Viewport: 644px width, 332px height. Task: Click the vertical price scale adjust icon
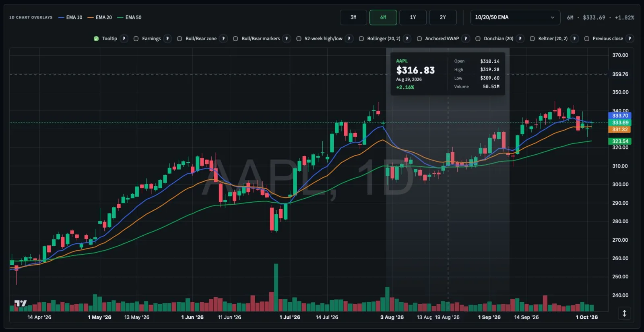click(x=624, y=313)
